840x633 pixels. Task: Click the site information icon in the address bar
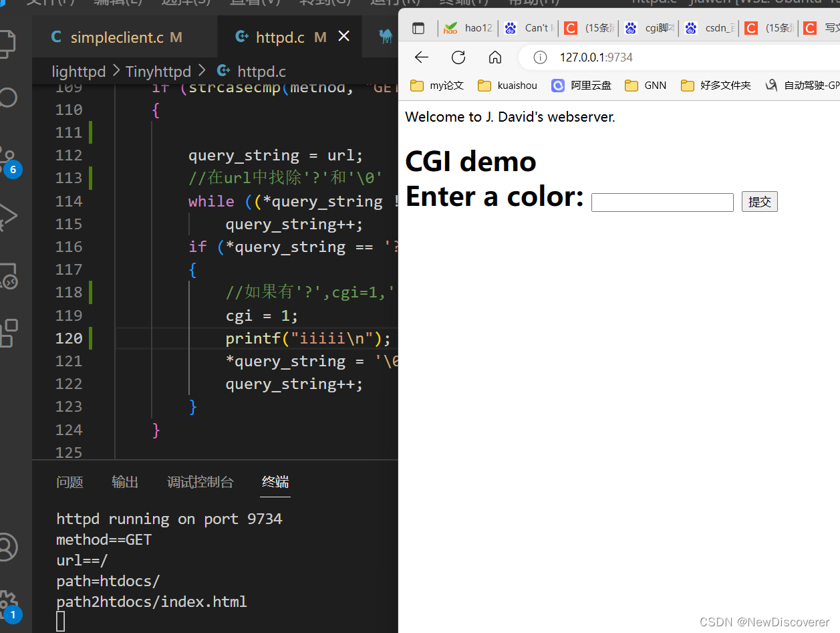[x=539, y=57]
